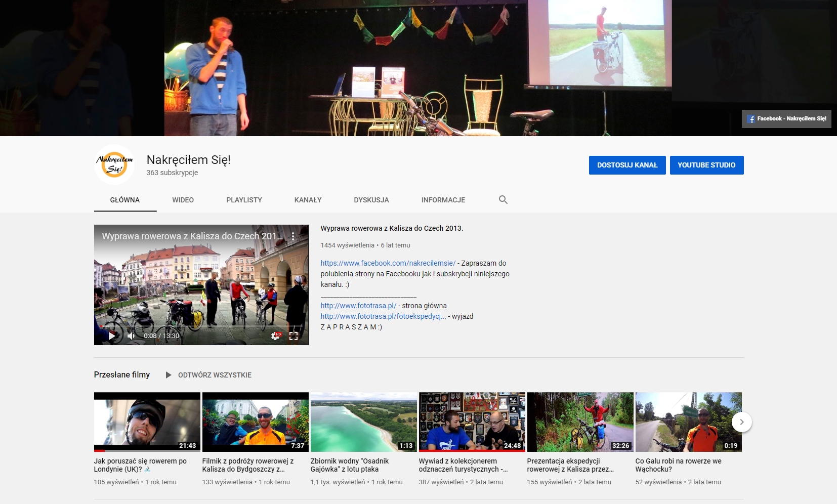Viewport: 837px width, 504px height.
Task: Click title Jak poruszać się rowerem po Londynie
Action: click(141, 465)
